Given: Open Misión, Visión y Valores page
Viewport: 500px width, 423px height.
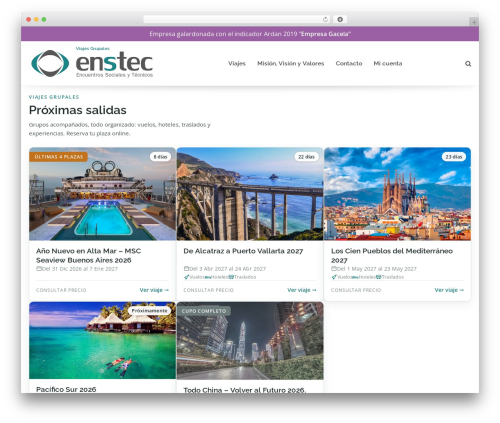Looking at the screenshot, I should point(291,63).
